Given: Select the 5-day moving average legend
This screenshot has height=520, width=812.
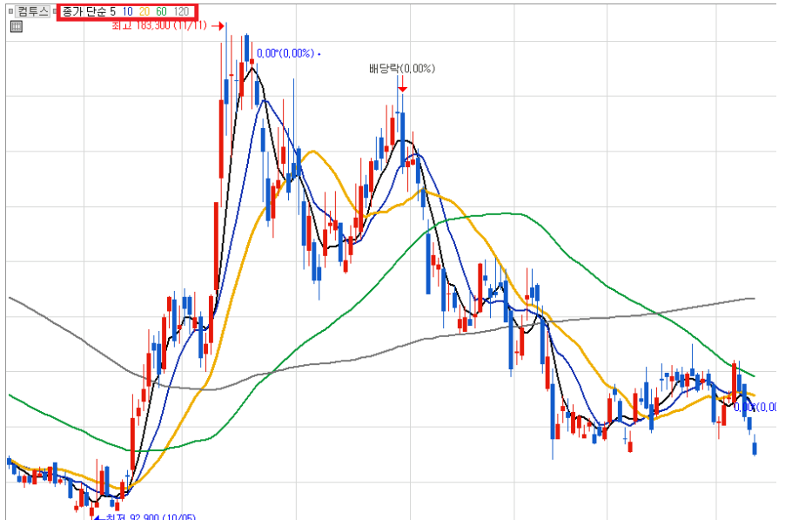Looking at the screenshot, I should coord(113,11).
